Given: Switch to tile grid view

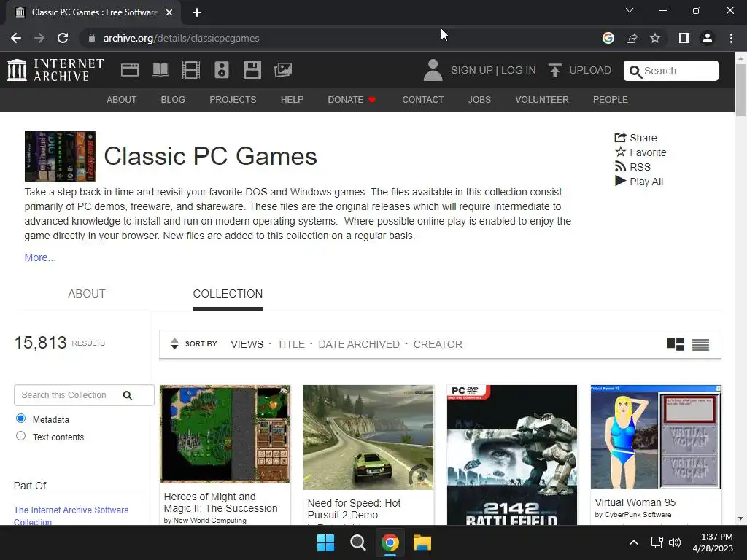Looking at the screenshot, I should [x=675, y=344].
